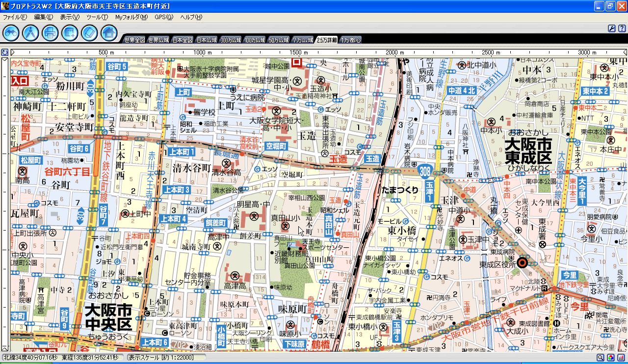Click the magnifier icon in status bar
The height and width of the screenshot is (364, 628).
tap(600, 358)
